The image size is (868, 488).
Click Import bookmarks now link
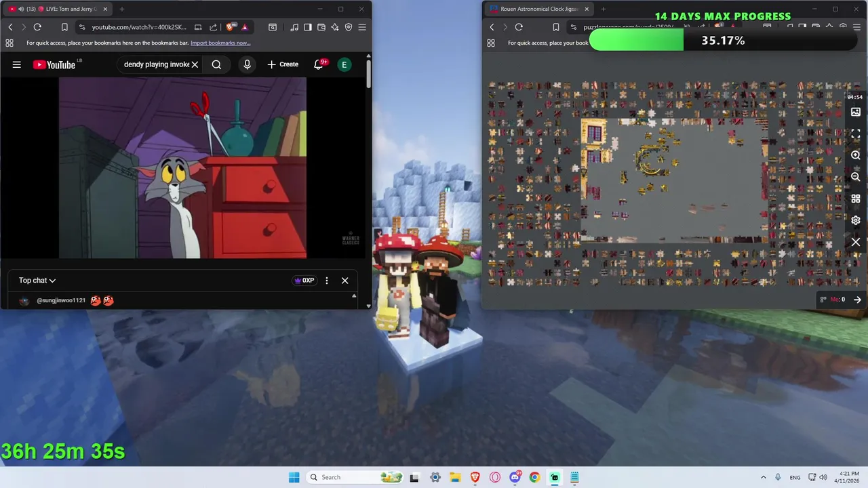pos(220,43)
